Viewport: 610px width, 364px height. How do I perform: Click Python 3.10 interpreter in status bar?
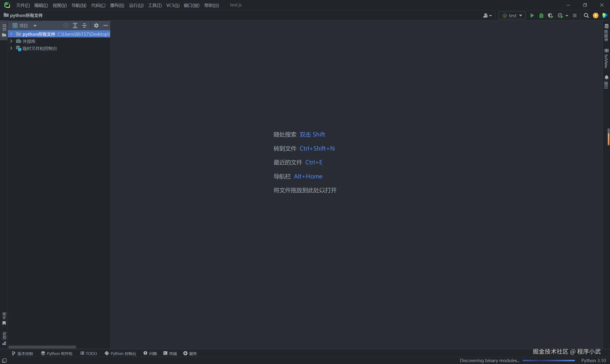(593, 360)
